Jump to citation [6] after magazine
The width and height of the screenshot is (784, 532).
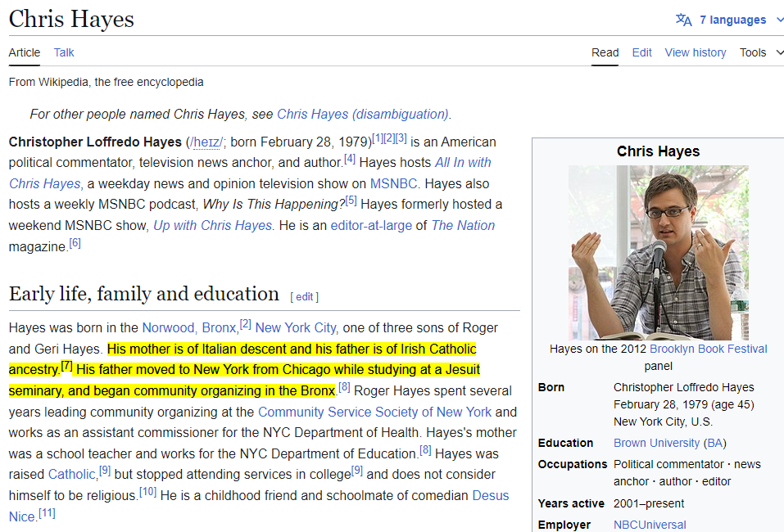point(75,243)
